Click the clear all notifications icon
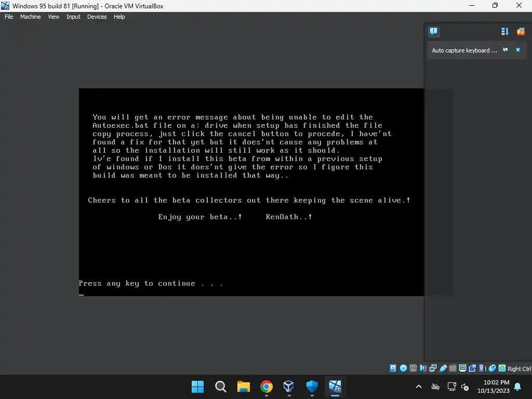Image resolution: width=532 pixels, height=399 pixels. 521,32
